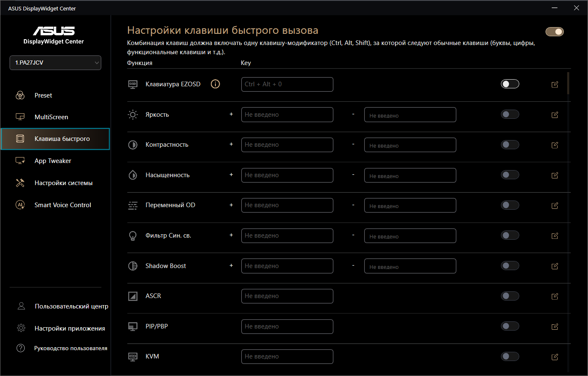Go to App Tweaker section
This screenshot has height=376, width=588.
tap(53, 161)
